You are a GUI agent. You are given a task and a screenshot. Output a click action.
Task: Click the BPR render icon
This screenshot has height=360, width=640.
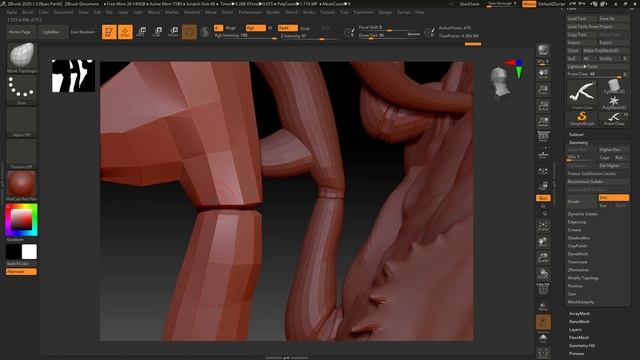click(543, 50)
